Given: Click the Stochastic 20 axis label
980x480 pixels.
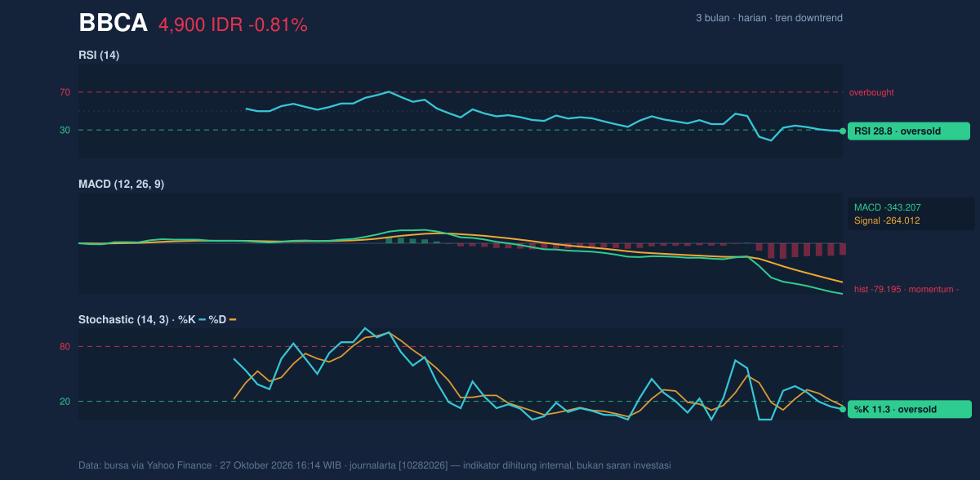Looking at the screenshot, I should 65,401.
